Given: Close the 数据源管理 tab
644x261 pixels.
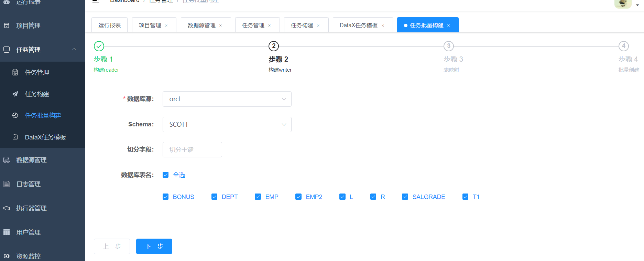Looking at the screenshot, I should [221, 25].
